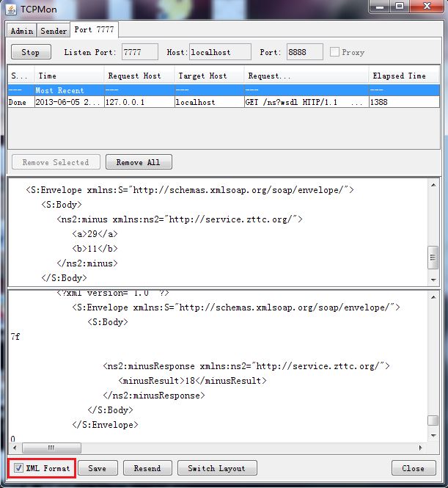Image resolution: width=448 pixels, height=488 pixels.
Task: Click the request pane scroll up arrow
Action: (x=433, y=185)
